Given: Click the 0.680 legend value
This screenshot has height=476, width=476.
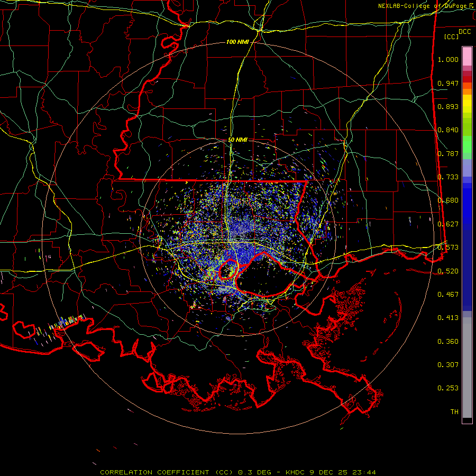Looking at the screenshot, I should (448, 200).
